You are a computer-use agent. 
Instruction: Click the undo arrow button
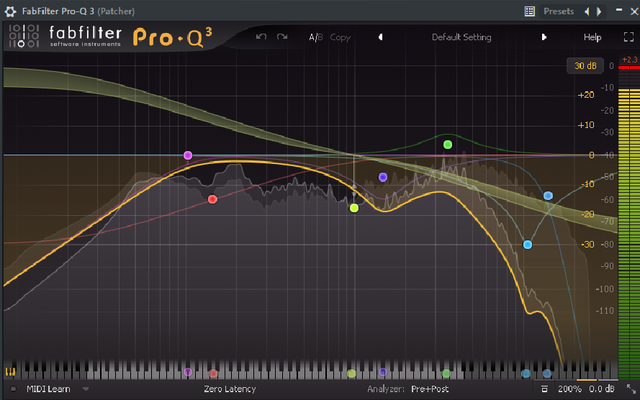coord(261,37)
